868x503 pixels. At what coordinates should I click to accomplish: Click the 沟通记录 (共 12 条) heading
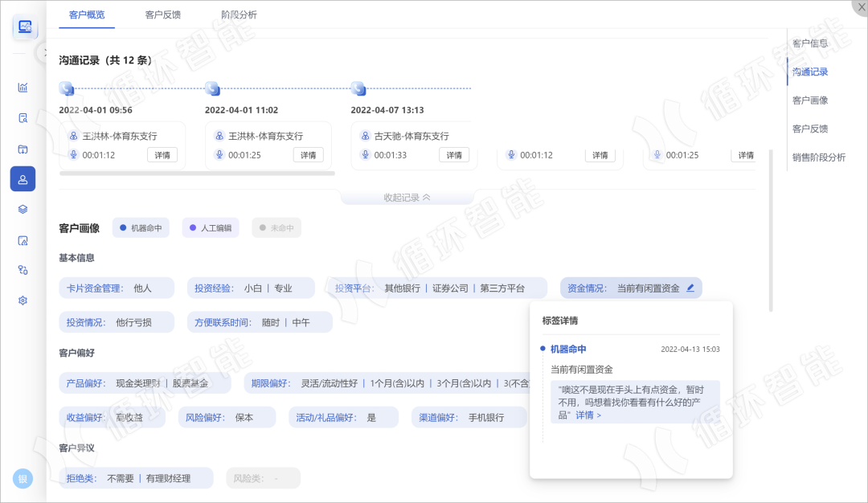[x=105, y=60]
